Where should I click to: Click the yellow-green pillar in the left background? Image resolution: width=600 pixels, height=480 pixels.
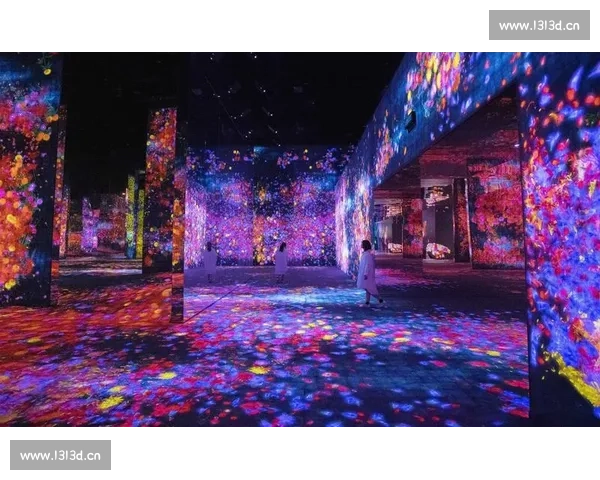pos(131,215)
